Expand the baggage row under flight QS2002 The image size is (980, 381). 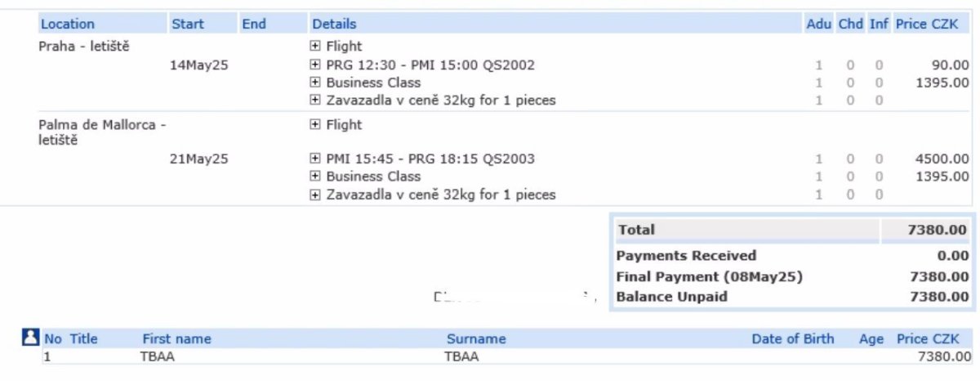315,101
